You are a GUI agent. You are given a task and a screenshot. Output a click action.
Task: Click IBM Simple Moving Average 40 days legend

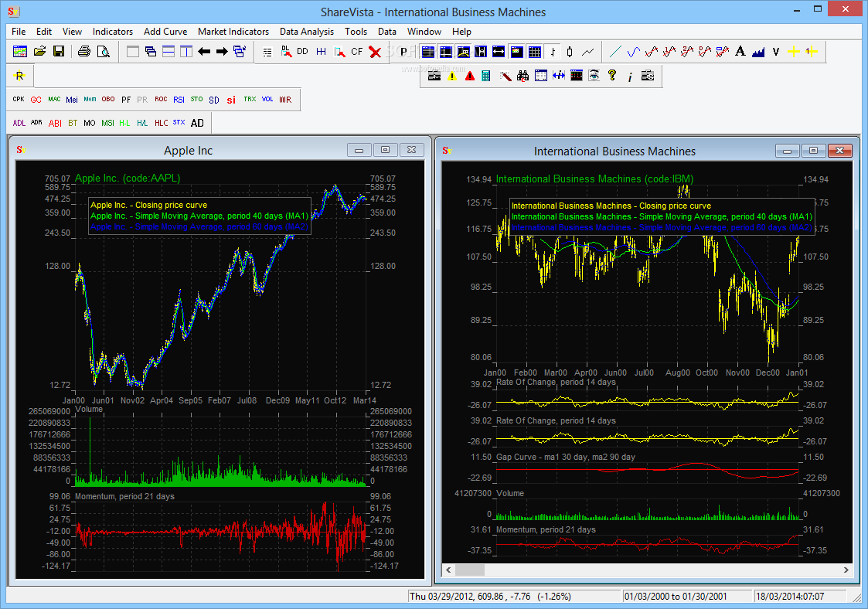click(662, 216)
